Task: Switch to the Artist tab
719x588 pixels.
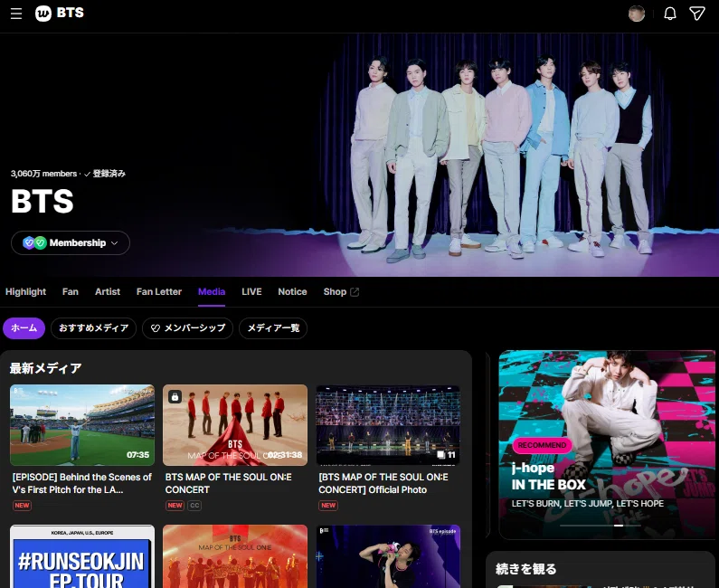Action: click(108, 291)
